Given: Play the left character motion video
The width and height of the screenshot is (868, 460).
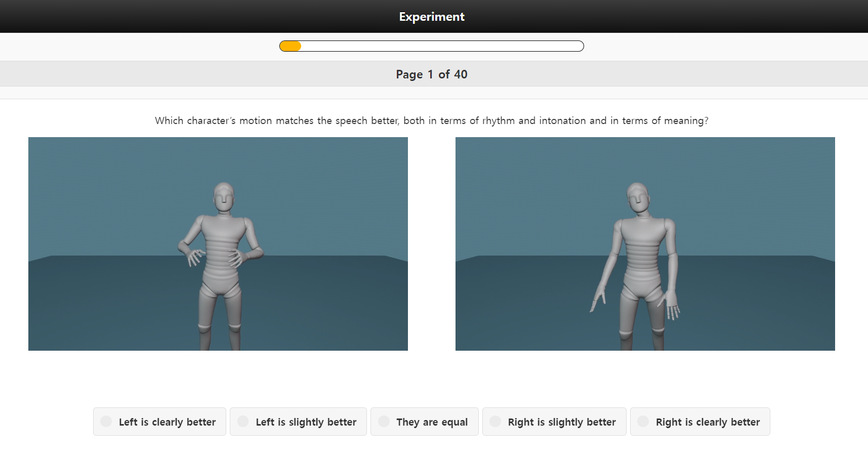Looking at the screenshot, I should pos(218,244).
